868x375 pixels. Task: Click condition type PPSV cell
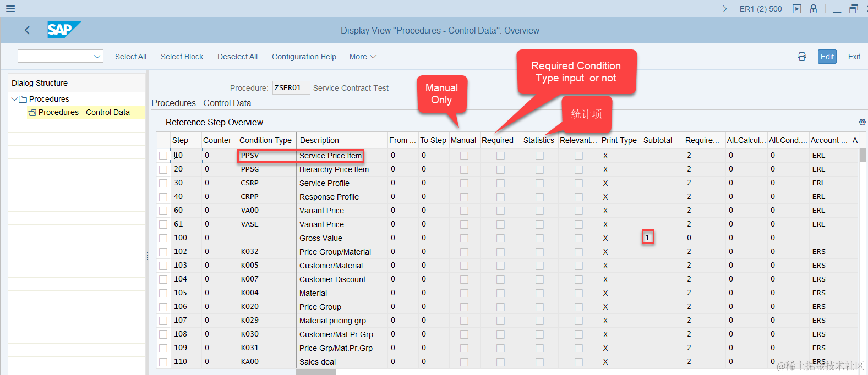[267, 156]
